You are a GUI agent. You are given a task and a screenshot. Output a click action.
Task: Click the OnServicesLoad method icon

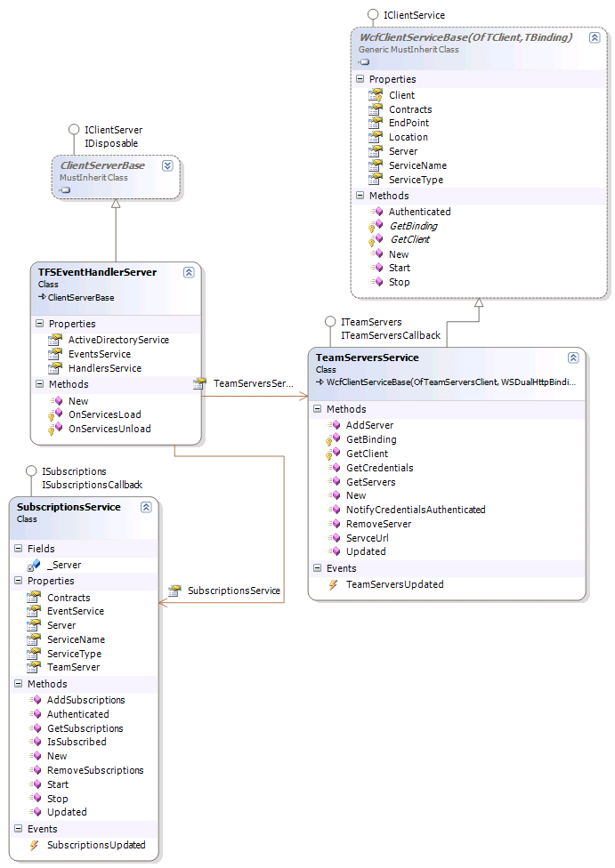[55, 414]
